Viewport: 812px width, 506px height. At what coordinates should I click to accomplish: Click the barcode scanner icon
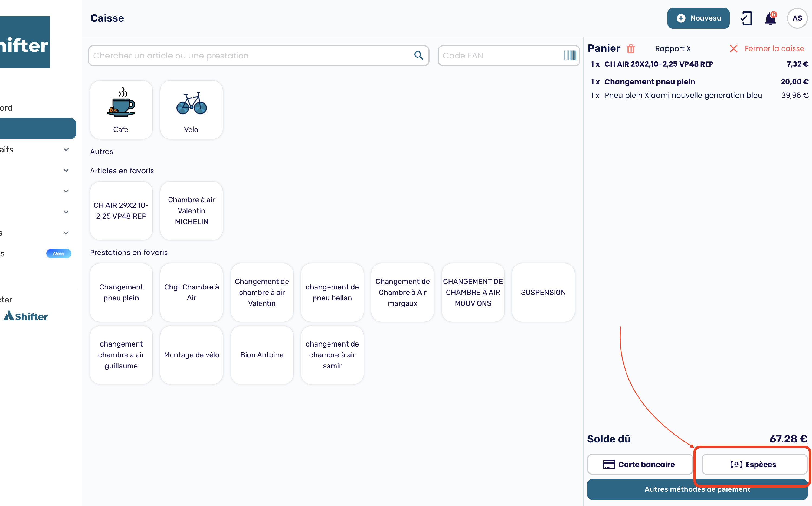[569, 55]
